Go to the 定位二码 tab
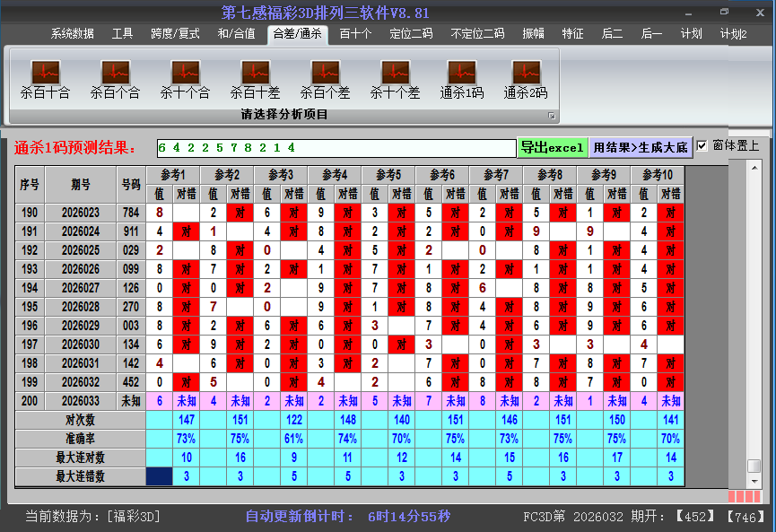Screen dimensions: 776x532 tap(411, 34)
